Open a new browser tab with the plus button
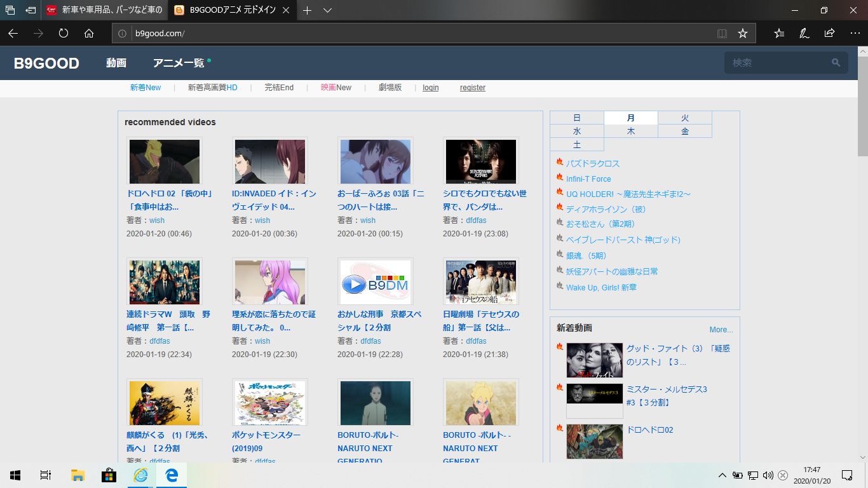This screenshot has height=488, width=868. tap(308, 10)
